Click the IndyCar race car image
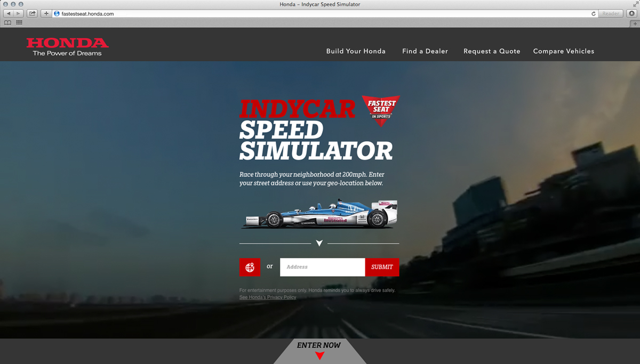 319,214
